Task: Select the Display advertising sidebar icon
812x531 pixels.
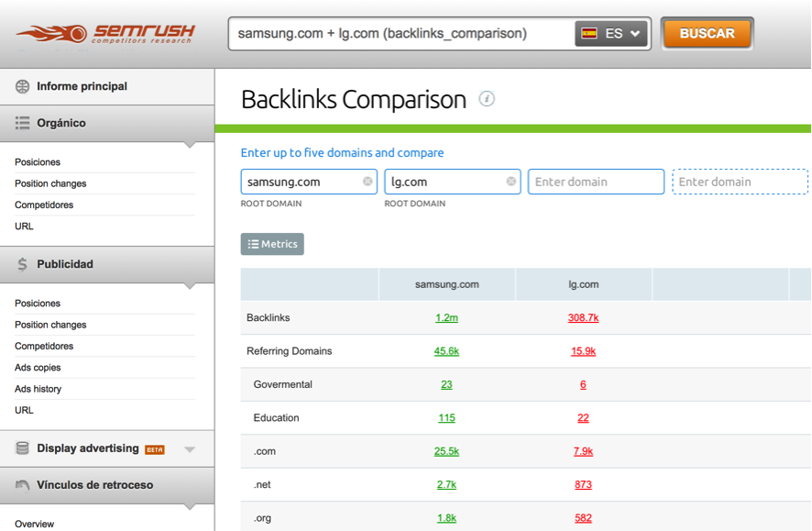Action: tap(20, 448)
